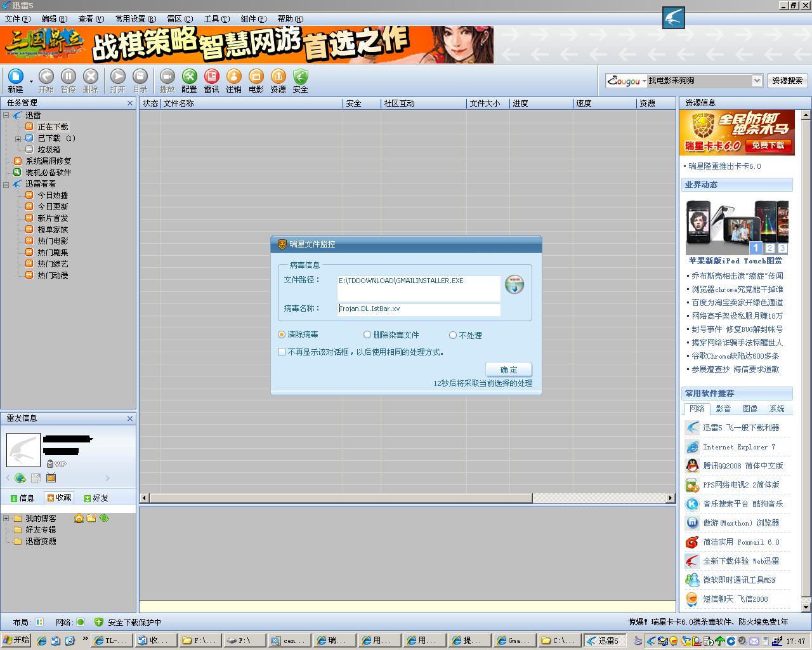Choose the 删除染毒文件 radio option
This screenshot has width=812, height=650.
(x=367, y=335)
